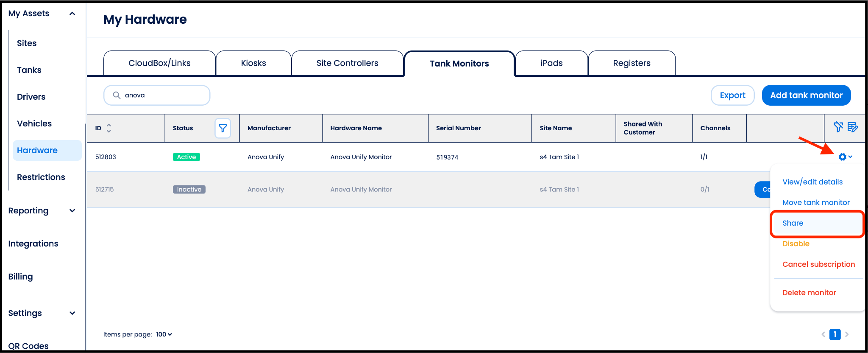Click the Export button

coord(732,95)
